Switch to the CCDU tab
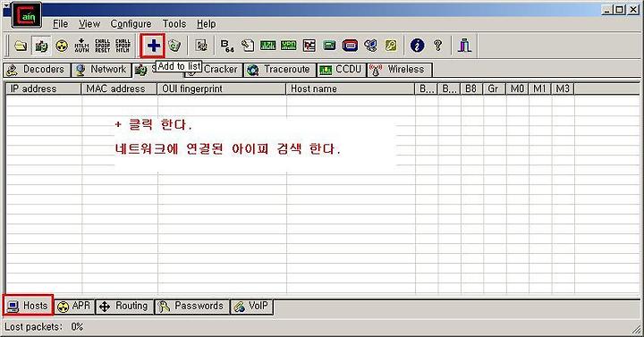Screen dimensions: 644x337 click(341, 70)
